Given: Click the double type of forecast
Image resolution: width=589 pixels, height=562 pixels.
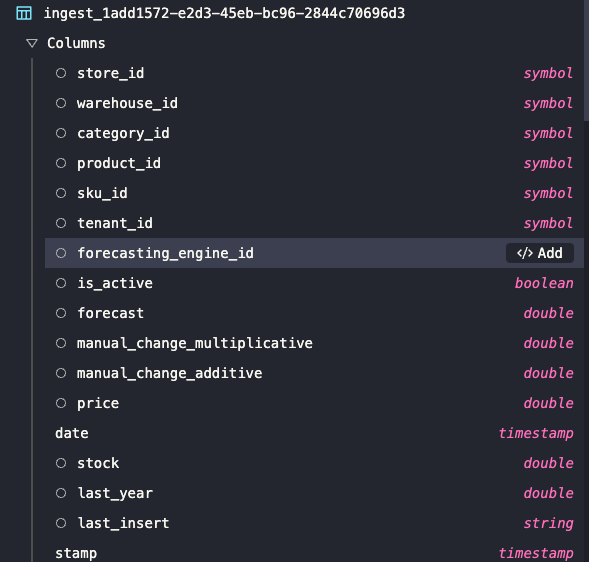Looking at the screenshot, I should [x=548, y=313].
